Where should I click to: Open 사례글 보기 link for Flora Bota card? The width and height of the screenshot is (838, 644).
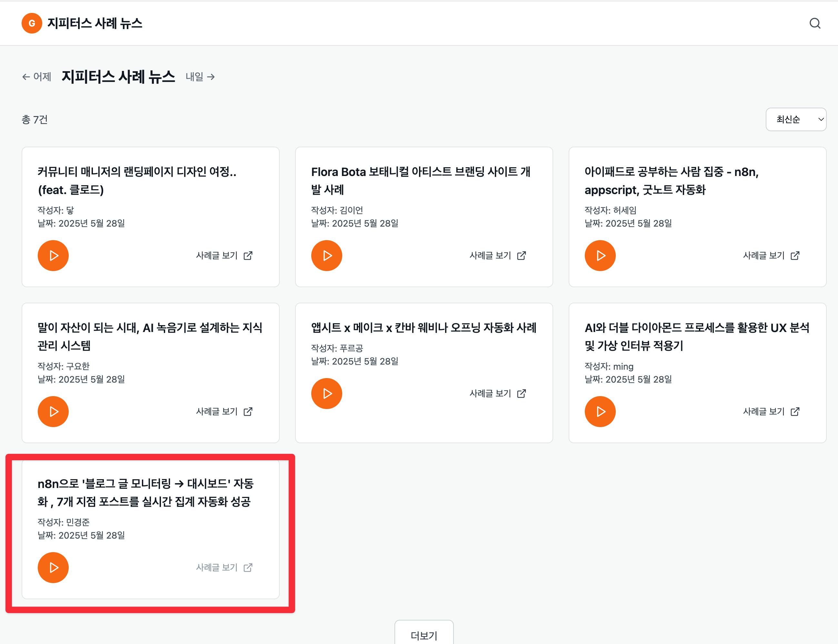[490, 256]
